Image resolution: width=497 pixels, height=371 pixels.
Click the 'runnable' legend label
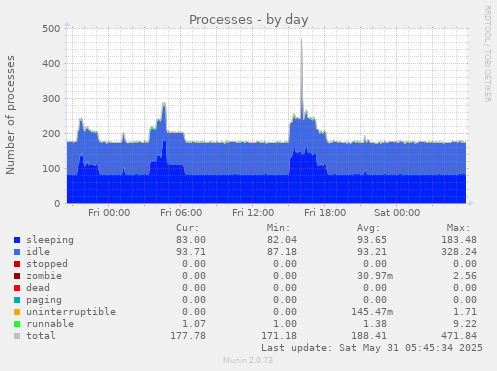tap(50, 324)
